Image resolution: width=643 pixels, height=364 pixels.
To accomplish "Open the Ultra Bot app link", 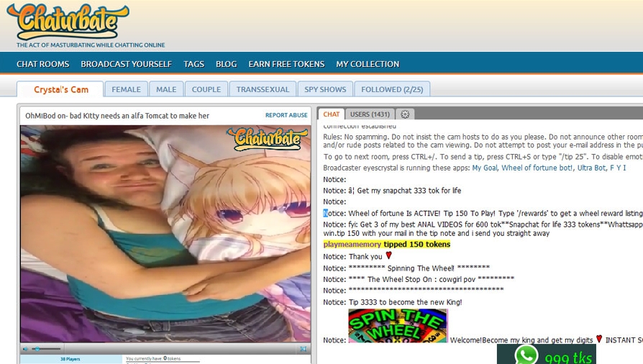I will 592,168.
